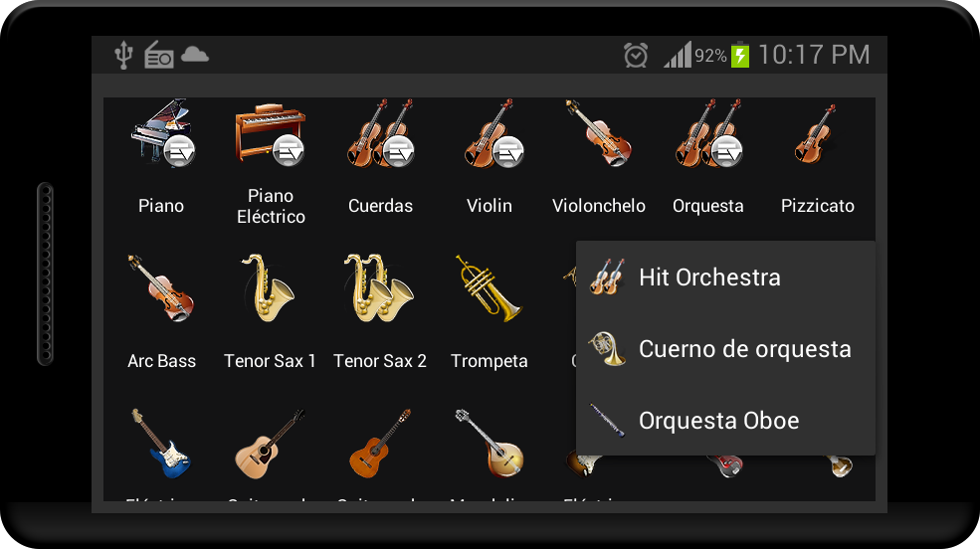Select the Violonchelo instrument icon
Image resolution: width=980 pixels, height=549 pixels.
point(599,132)
